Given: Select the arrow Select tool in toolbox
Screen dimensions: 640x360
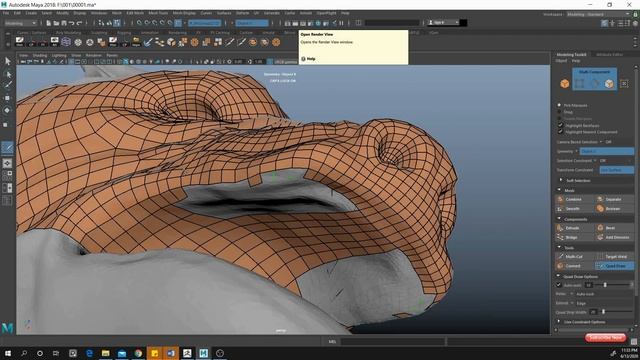Looking at the screenshot, I should coord(8,61).
